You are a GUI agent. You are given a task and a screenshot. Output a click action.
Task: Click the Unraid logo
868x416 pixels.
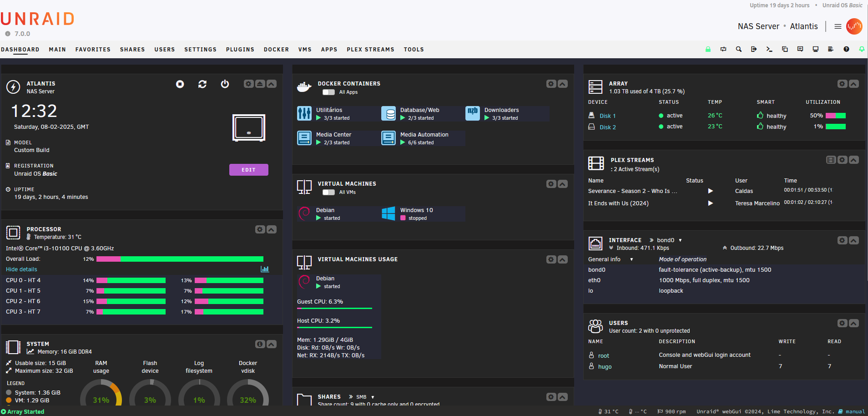[x=37, y=19]
